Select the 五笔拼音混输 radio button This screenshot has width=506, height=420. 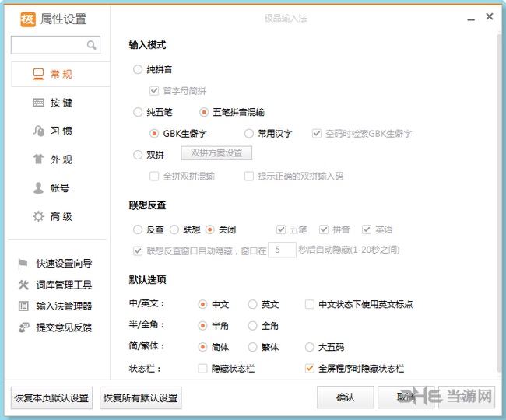point(204,112)
